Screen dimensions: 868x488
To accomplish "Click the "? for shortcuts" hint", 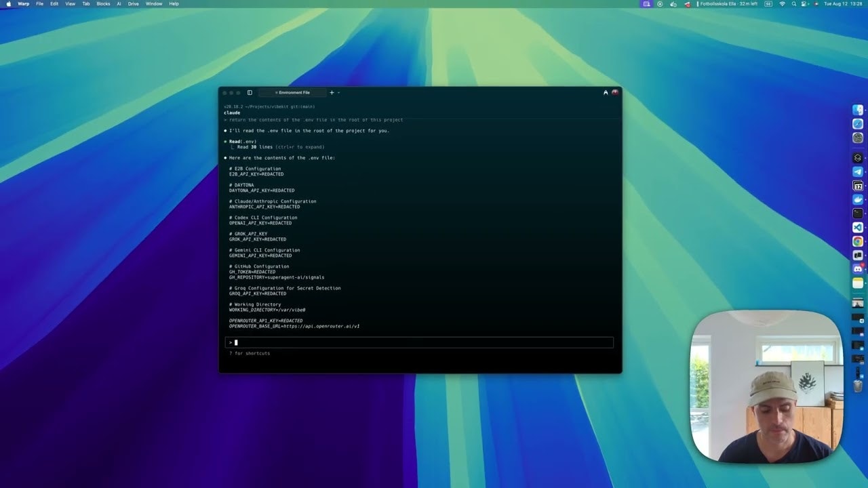I will click(x=249, y=353).
